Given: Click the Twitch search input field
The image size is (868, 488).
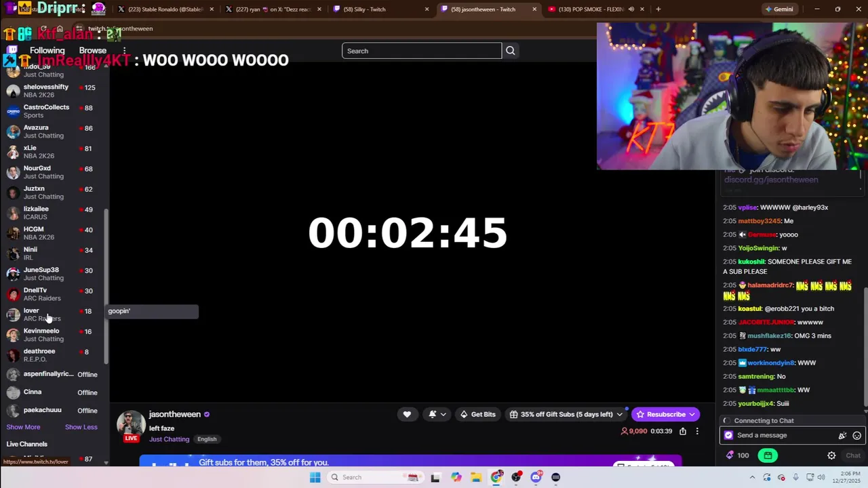Looking at the screenshot, I should (x=422, y=51).
